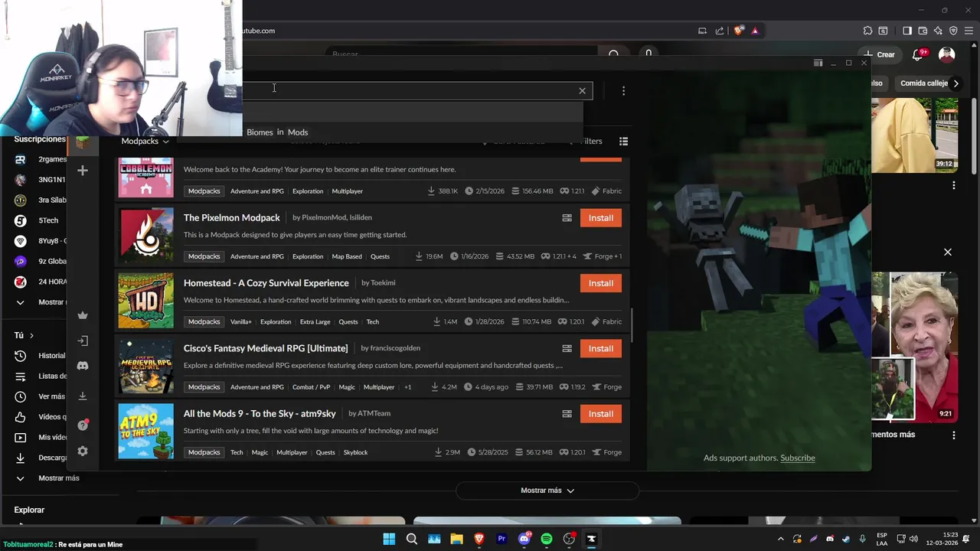Open CurseForge settings gear icon
Screen dimensions: 980x551
click(83, 452)
